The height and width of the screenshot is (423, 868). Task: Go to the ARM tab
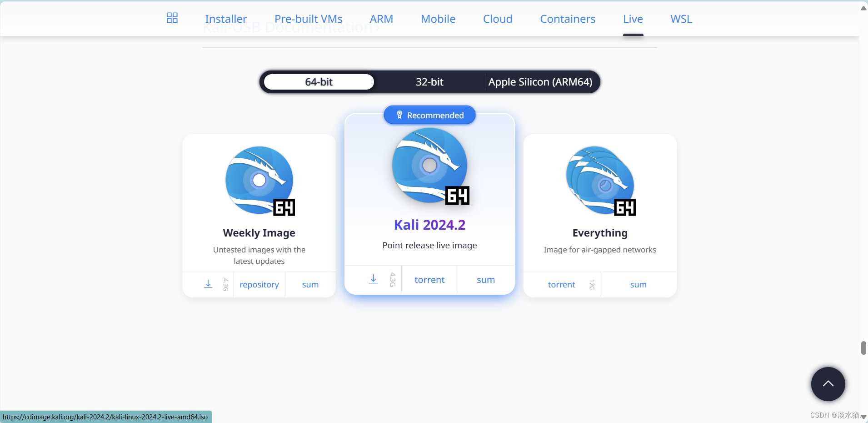(381, 19)
